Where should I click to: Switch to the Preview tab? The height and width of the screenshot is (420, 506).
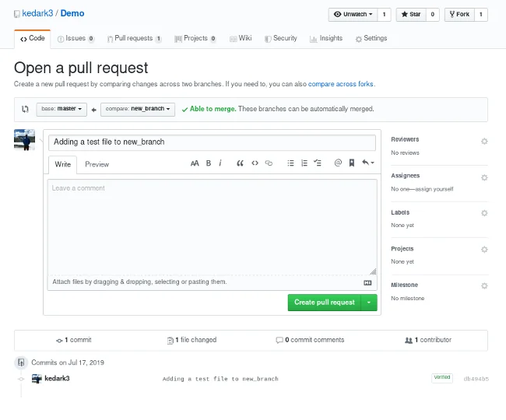tap(97, 164)
